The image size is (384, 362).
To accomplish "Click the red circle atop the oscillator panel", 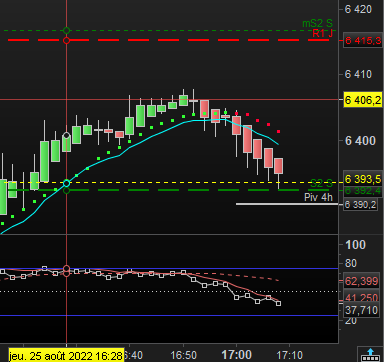I will pyautogui.click(x=66, y=268).
